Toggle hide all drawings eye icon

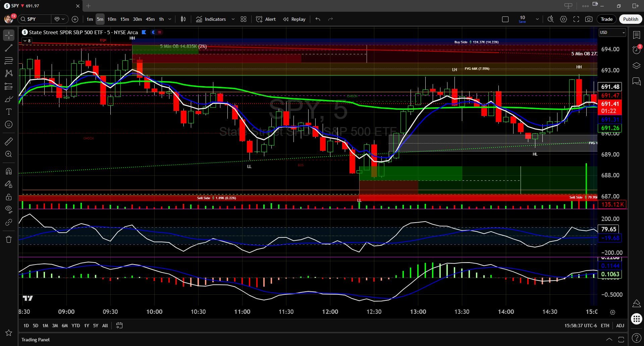[x=9, y=209]
